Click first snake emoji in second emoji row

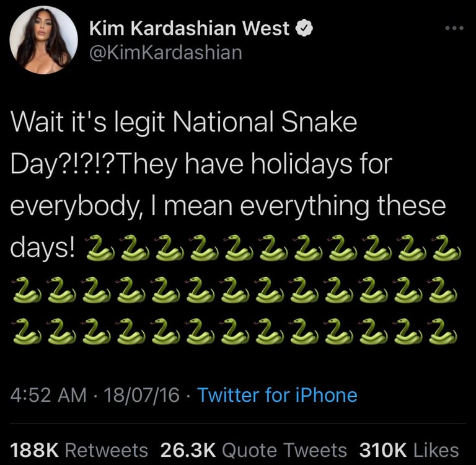(26, 290)
